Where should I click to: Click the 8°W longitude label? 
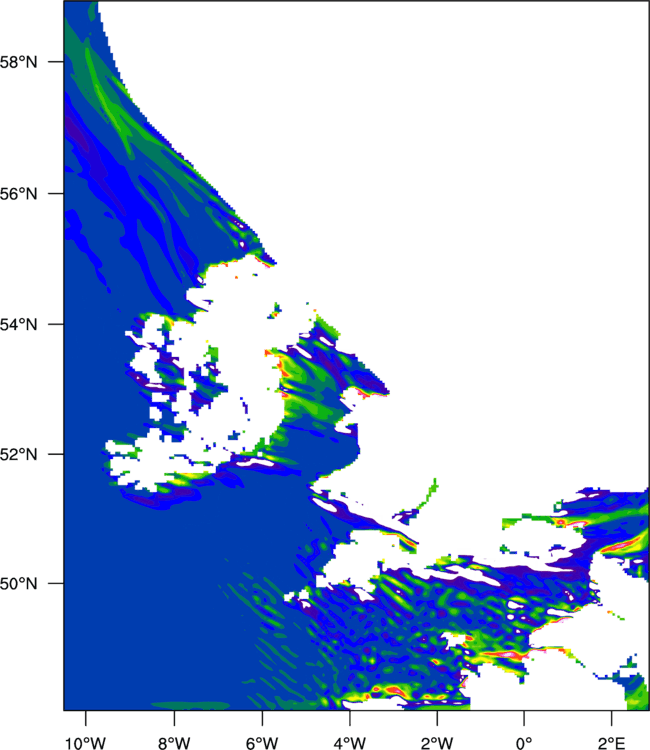click(x=174, y=742)
